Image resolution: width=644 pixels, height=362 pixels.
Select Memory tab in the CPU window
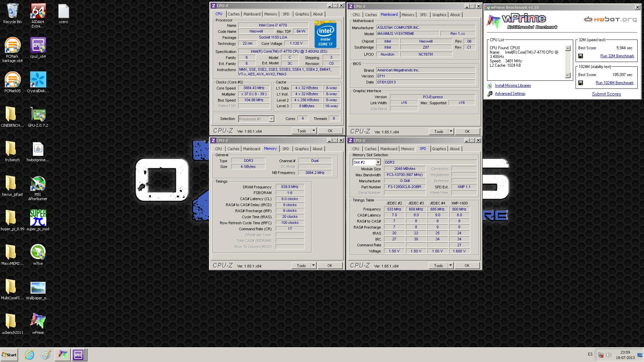point(270,14)
